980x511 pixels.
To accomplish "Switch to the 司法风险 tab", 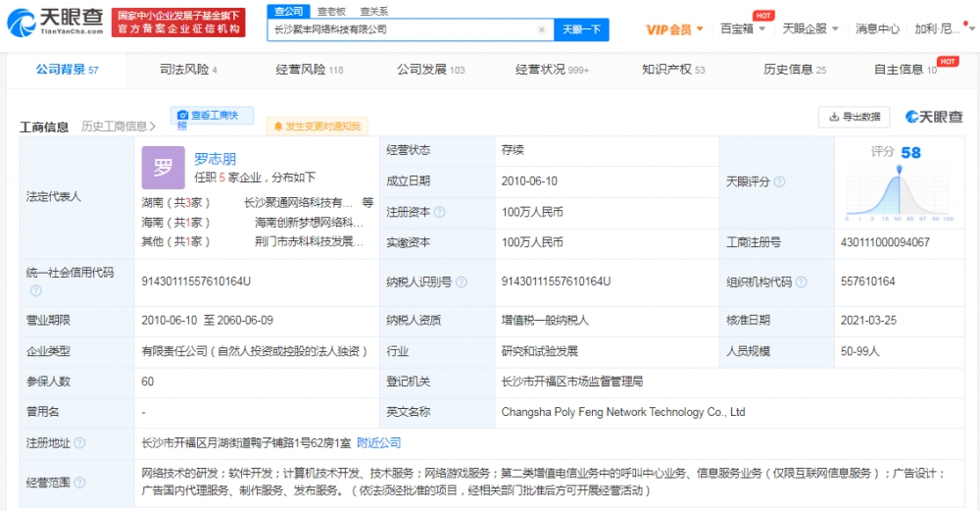I will [188, 70].
